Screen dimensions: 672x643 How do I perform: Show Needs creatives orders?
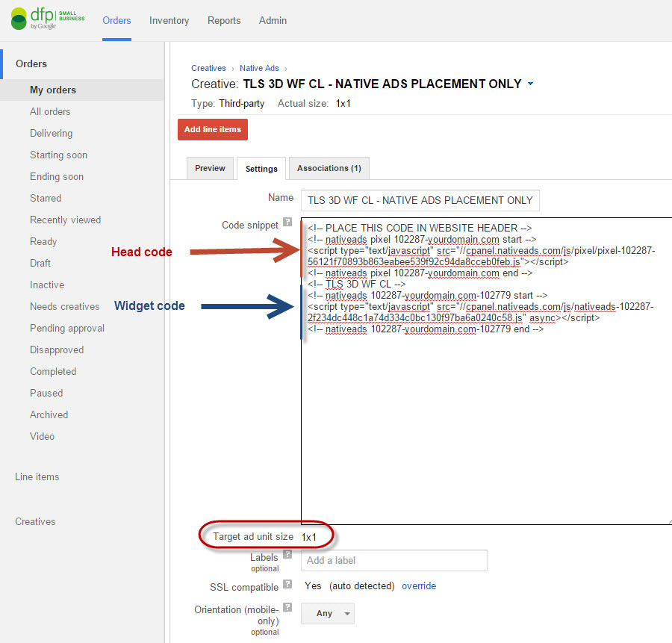coord(65,306)
